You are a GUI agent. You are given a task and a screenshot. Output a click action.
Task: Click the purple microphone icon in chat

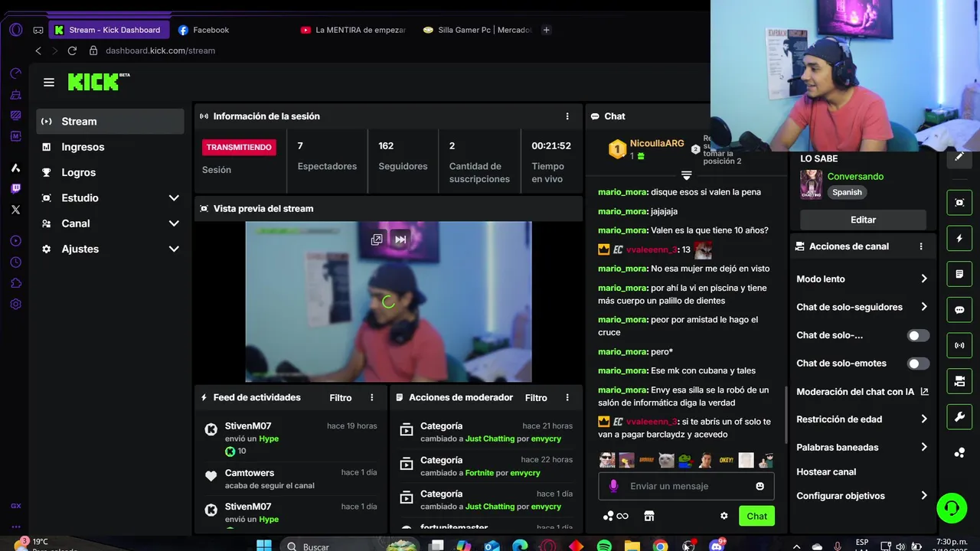pyautogui.click(x=613, y=486)
